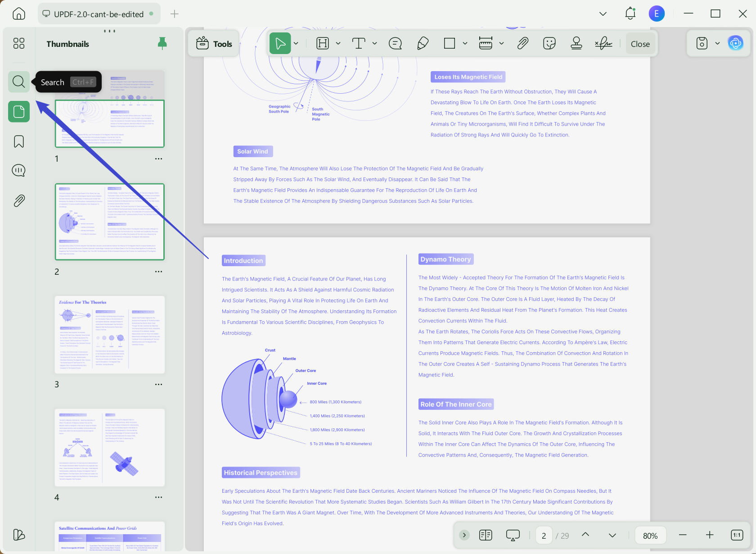
Task: Open the save options dropdown arrow
Action: pos(717,44)
